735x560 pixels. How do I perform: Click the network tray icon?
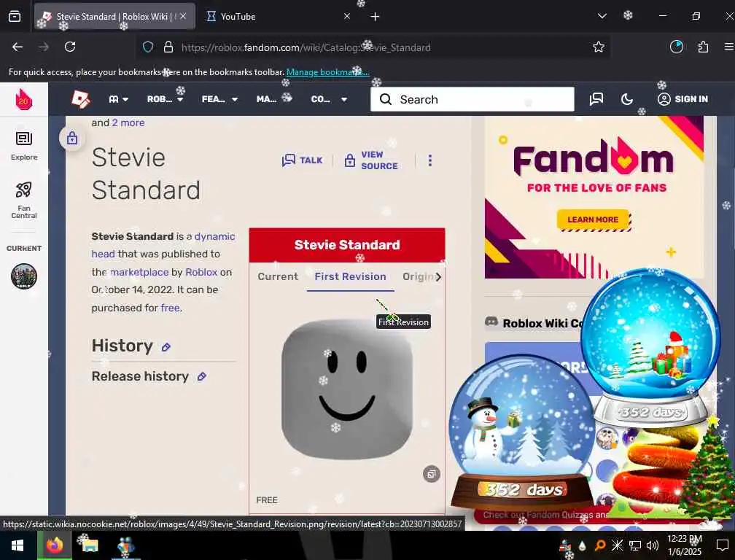coord(634,545)
